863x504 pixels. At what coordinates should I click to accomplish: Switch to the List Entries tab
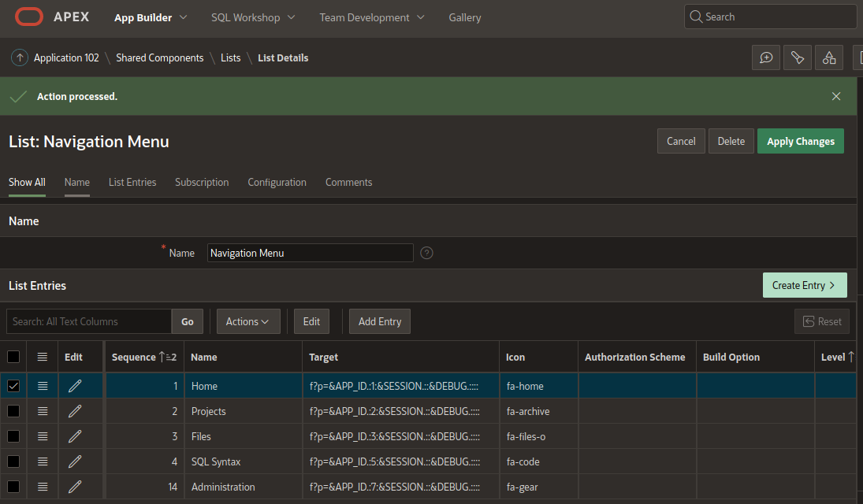[x=132, y=182]
